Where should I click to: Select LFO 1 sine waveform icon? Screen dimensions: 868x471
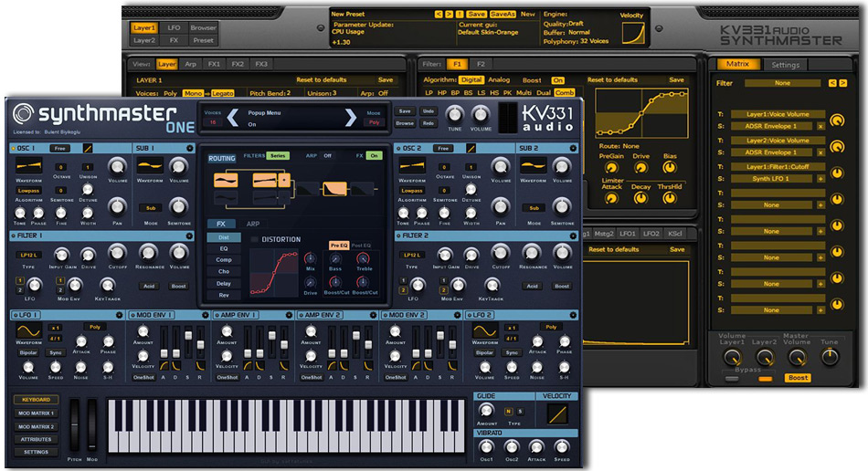29,331
